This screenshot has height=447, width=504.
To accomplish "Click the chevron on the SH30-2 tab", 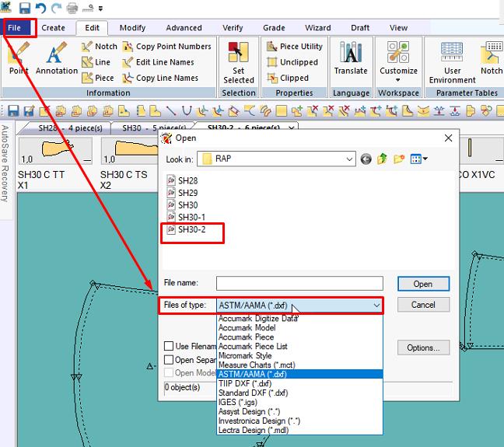I will (291, 128).
